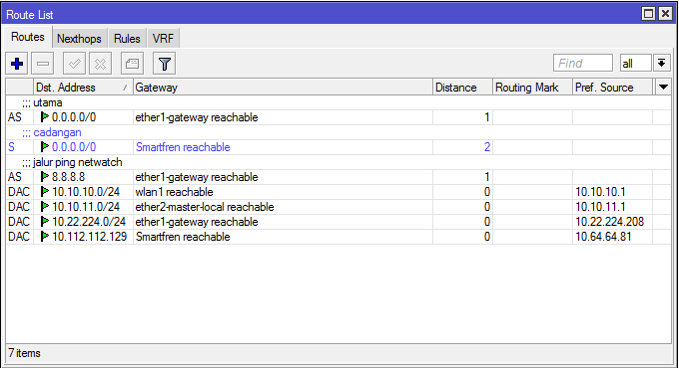Viewport: 679px width, 368px height.
Task: Click the flag icon of 10.22.224.0/24 route
Action: (45, 222)
